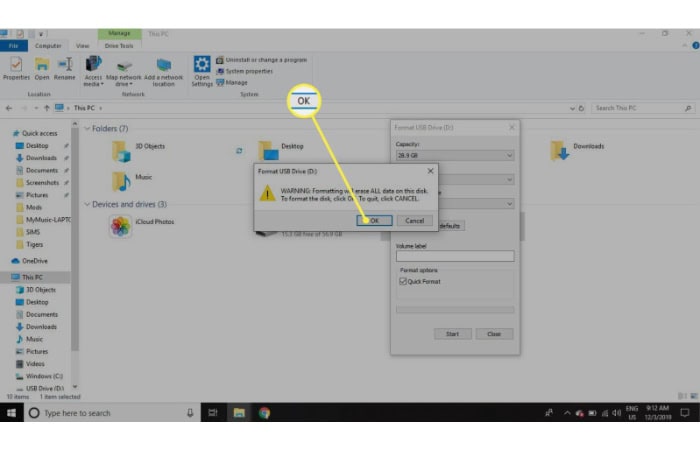Select the Manage contextual tab
This screenshot has width=700, height=450.
(x=119, y=33)
